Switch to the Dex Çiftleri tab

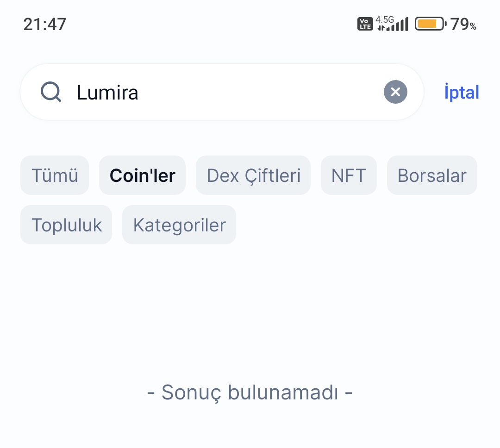pos(253,175)
